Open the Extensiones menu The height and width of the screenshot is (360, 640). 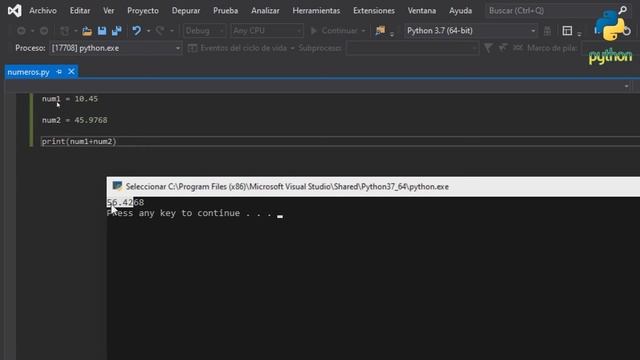tap(374, 11)
